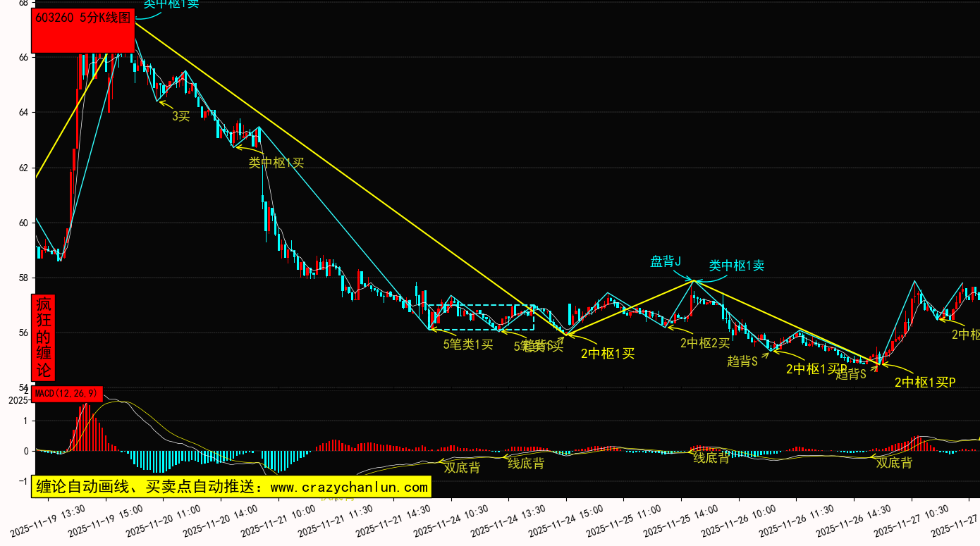Click the 2中枢2买 buy point label
The image size is (980, 546).
point(705,343)
